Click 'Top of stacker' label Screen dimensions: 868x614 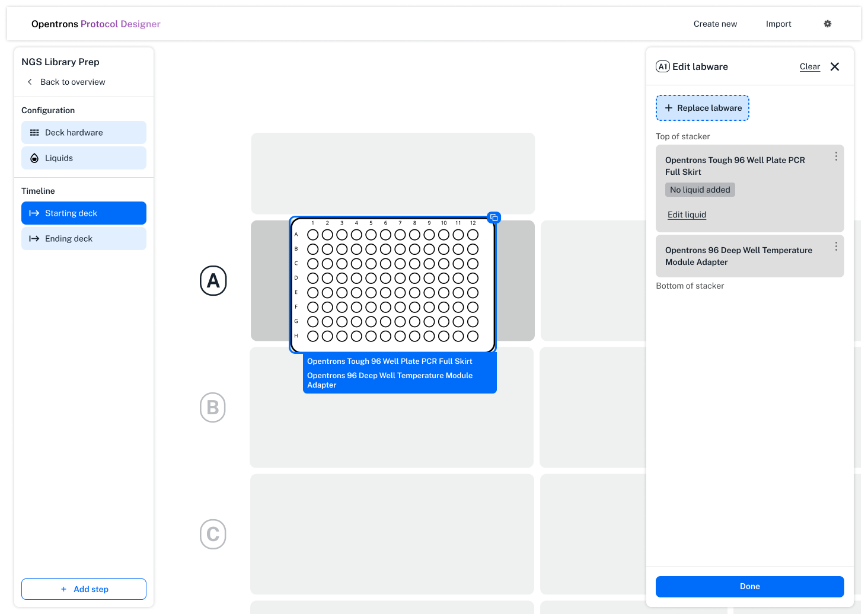point(683,136)
